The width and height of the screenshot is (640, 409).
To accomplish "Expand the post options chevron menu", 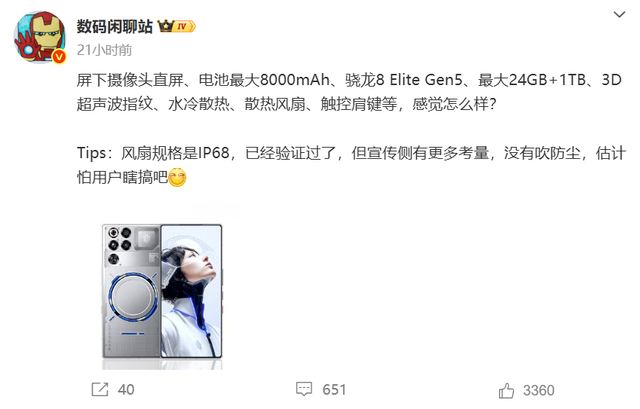I will [x=620, y=15].
